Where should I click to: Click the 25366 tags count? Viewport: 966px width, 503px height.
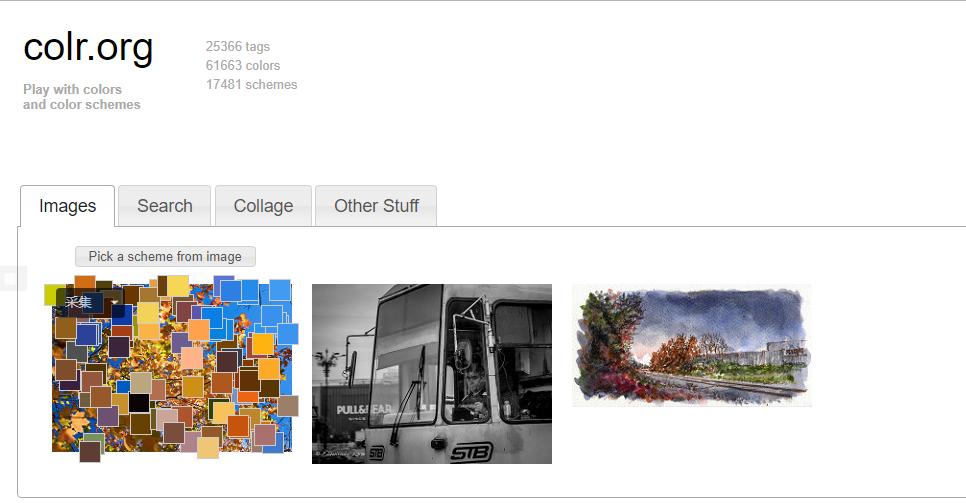pyautogui.click(x=238, y=46)
